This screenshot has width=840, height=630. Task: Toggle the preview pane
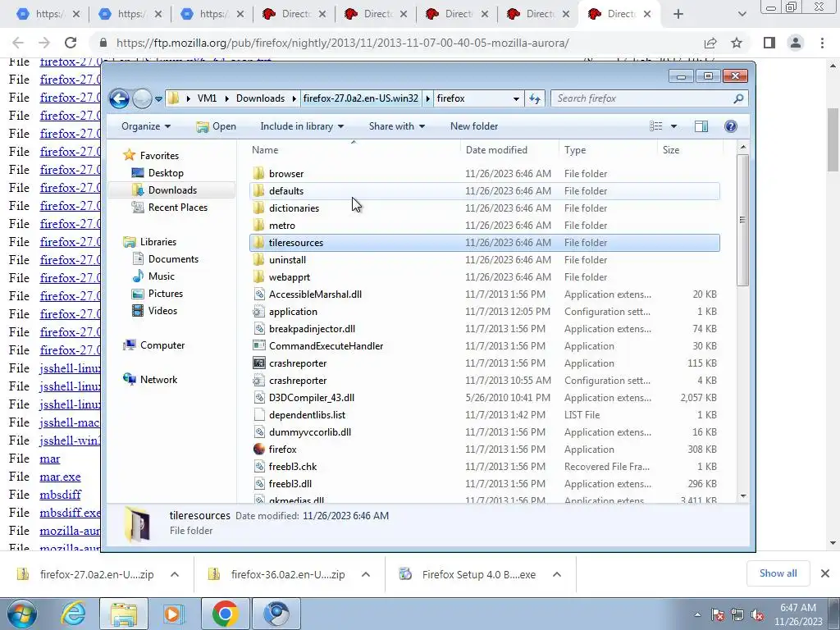[701, 126]
